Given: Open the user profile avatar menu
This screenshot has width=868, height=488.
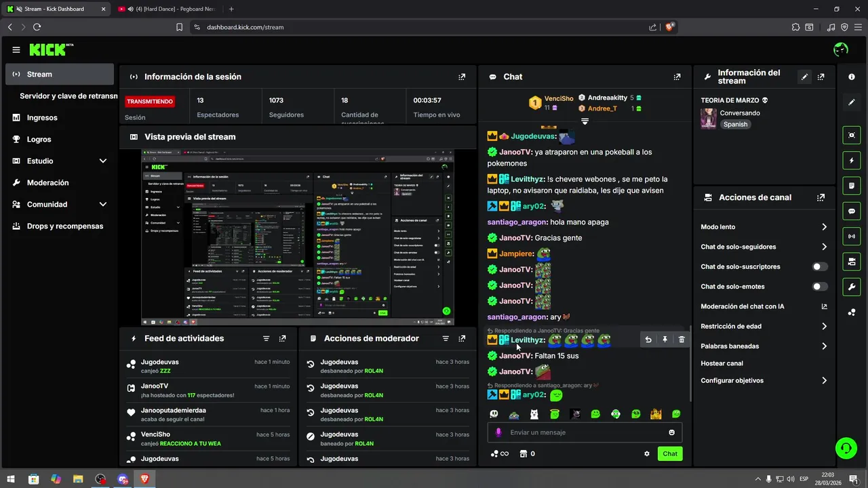Looking at the screenshot, I should pyautogui.click(x=841, y=49).
